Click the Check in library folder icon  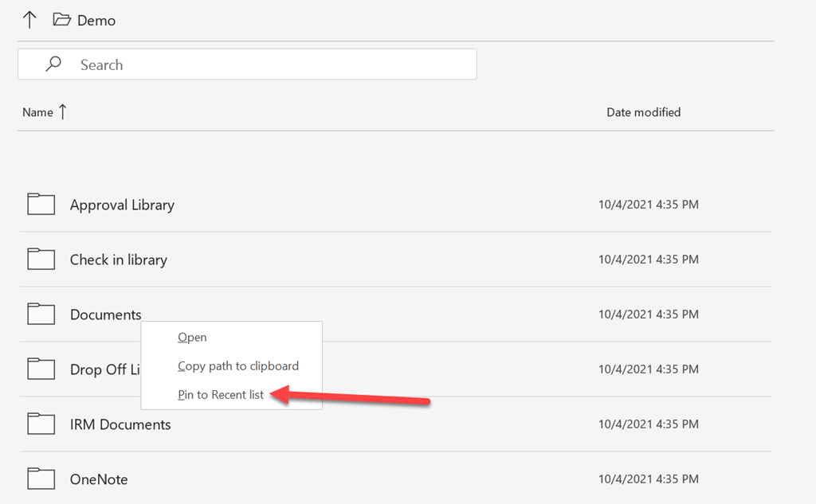point(41,260)
